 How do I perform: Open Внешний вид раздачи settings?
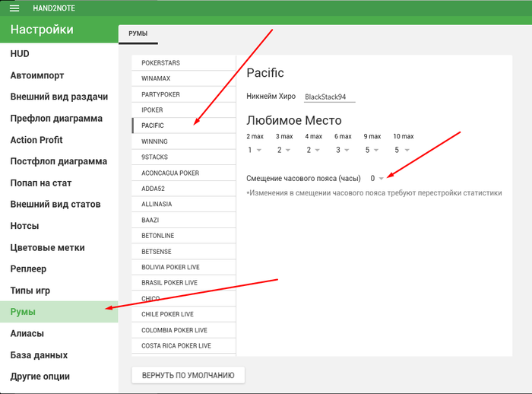tap(59, 97)
